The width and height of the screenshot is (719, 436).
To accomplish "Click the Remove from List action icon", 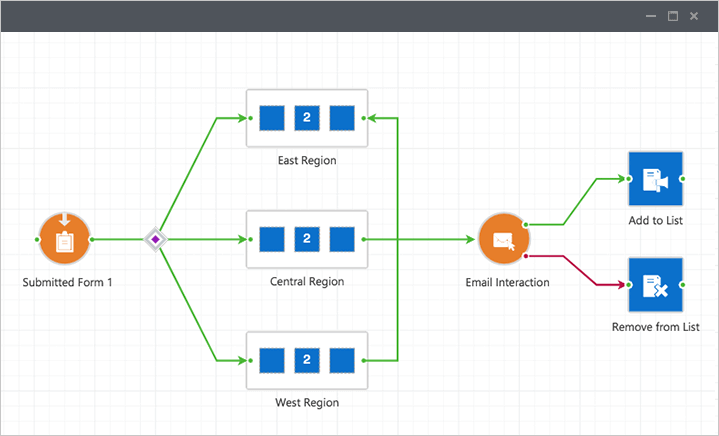I will click(x=655, y=285).
